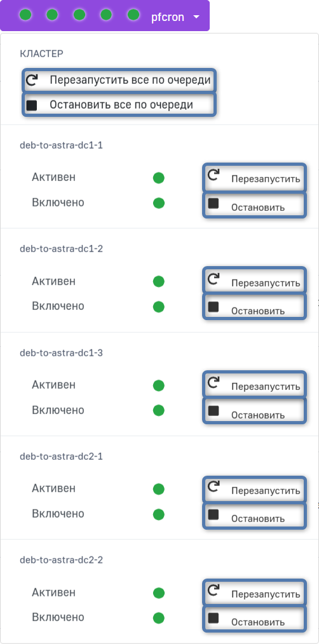Click stop square icon for deb-to-astra-dc2-2
This screenshot has height=644, width=319.
point(213,618)
